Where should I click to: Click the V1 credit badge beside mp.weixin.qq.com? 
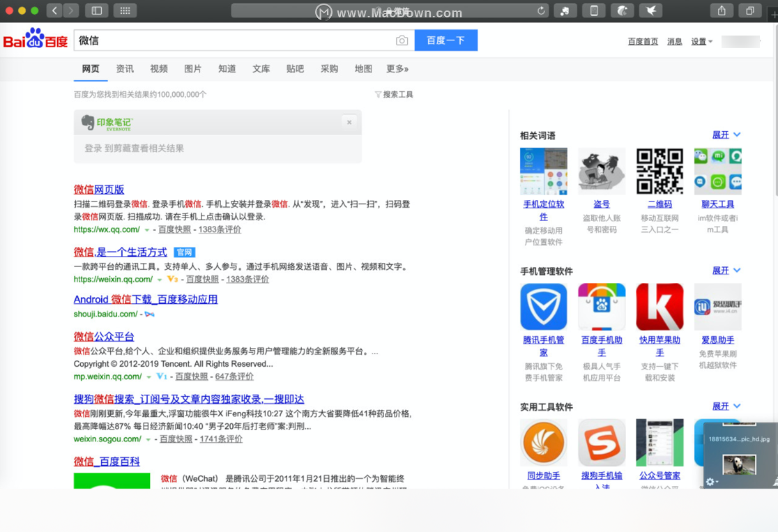point(162,377)
